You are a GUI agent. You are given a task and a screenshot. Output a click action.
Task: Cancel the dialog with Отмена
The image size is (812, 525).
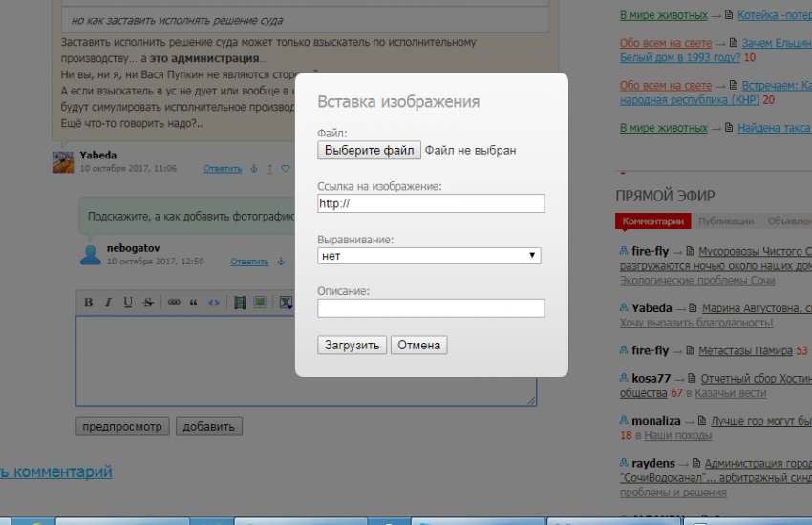[x=418, y=345]
